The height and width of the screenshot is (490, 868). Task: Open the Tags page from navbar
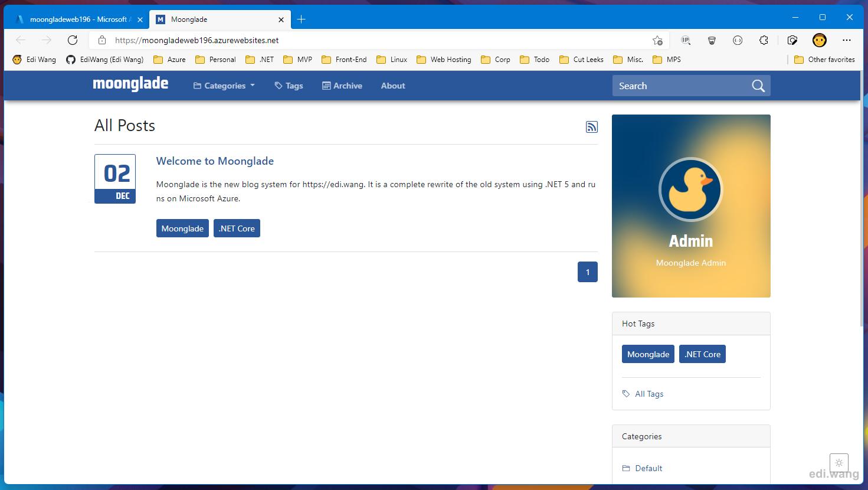point(289,86)
